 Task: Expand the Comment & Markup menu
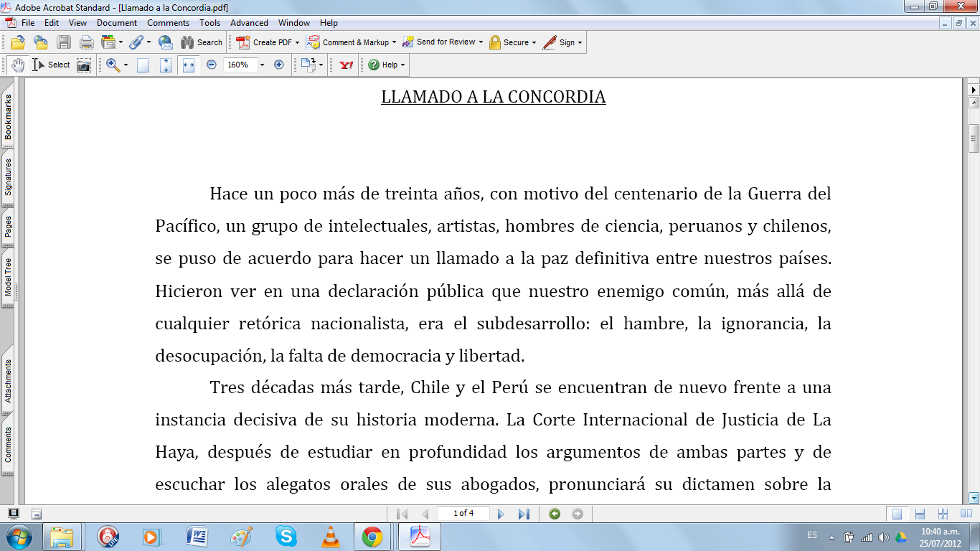351,42
